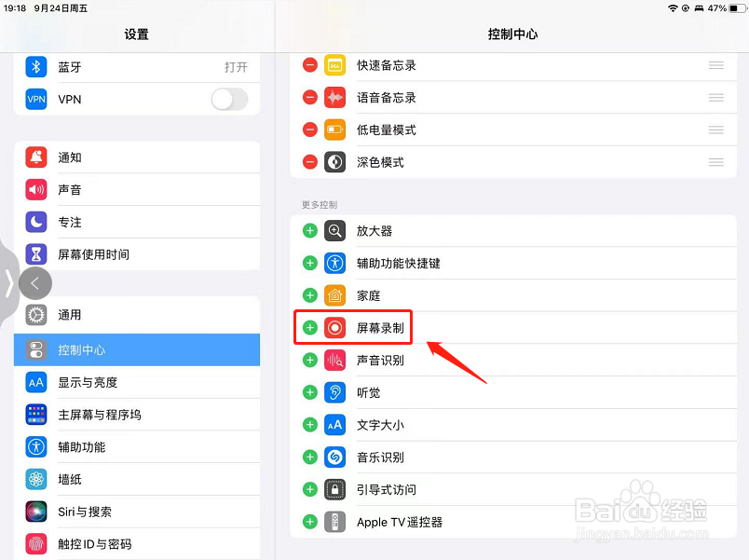Viewport: 749px width, 560px height.
Task: Add 听觉 hearing control
Action: [310, 392]
